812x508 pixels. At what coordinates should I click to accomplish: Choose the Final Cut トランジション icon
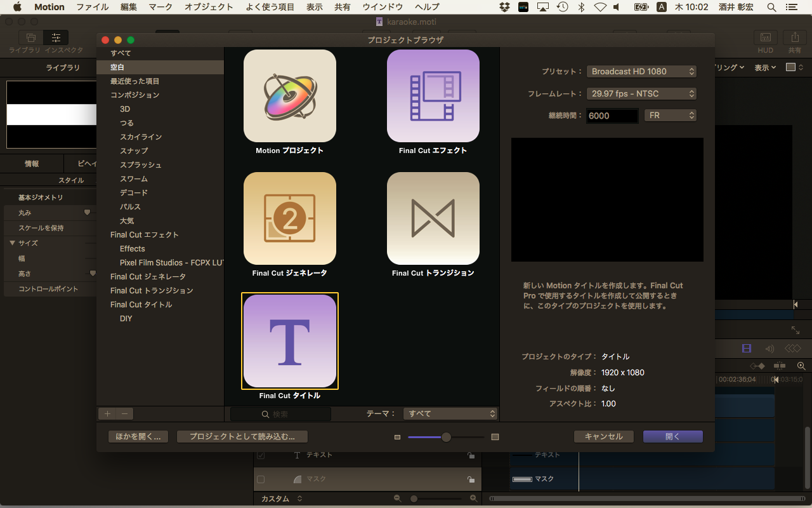(433, 218)
